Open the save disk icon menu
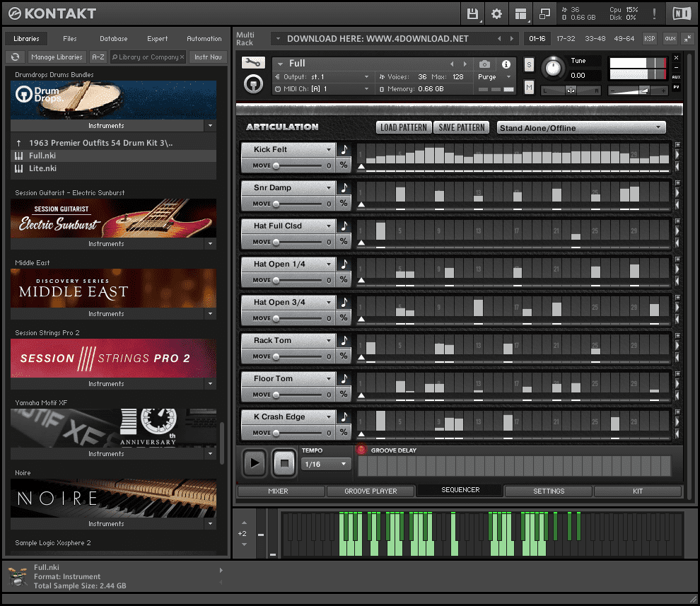Viewport: 700px width, 606px height. [x=472, y=14]
